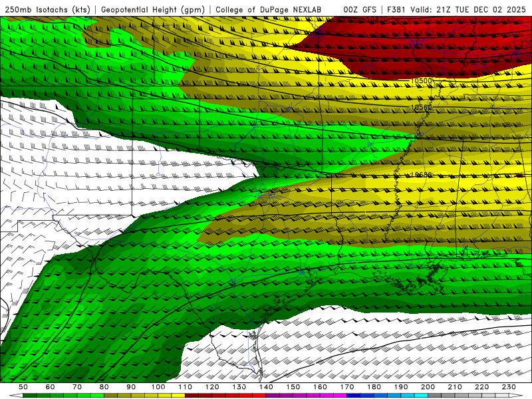Viewport: 532px width, 399px height.
Task: Click the legend value 180
Action: click(x=374, y=387)
